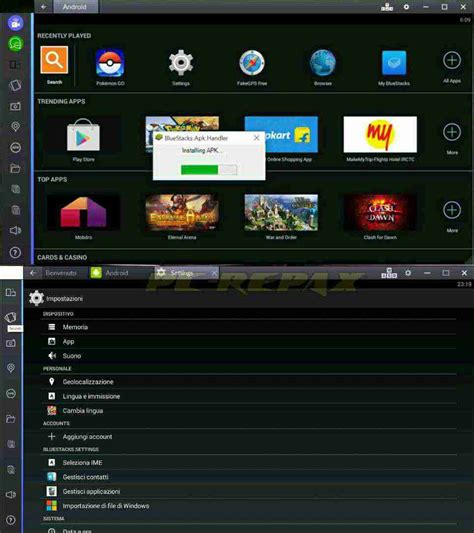Open the folder icon in home window sidebar
The height and width of the screenshot is (533, 474).
tap(15, 168)
